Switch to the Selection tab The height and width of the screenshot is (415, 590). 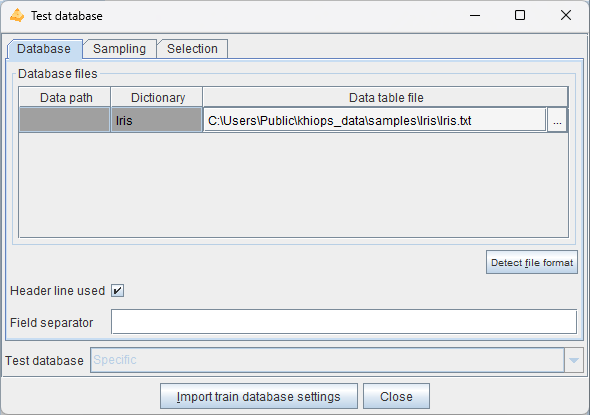point(192,49)
